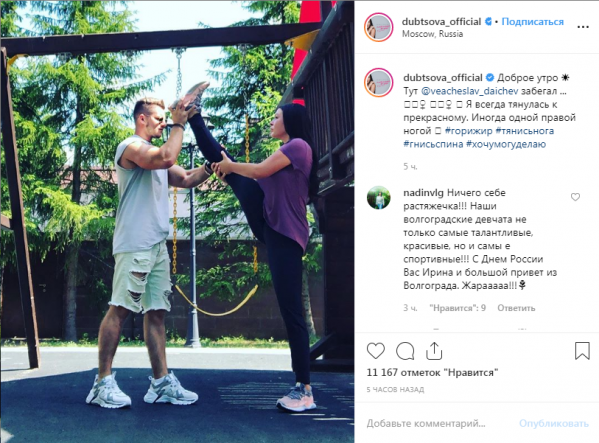View the 11 167 likes list
This screenshot has width=599, height=443.
[x=432, y=372]
